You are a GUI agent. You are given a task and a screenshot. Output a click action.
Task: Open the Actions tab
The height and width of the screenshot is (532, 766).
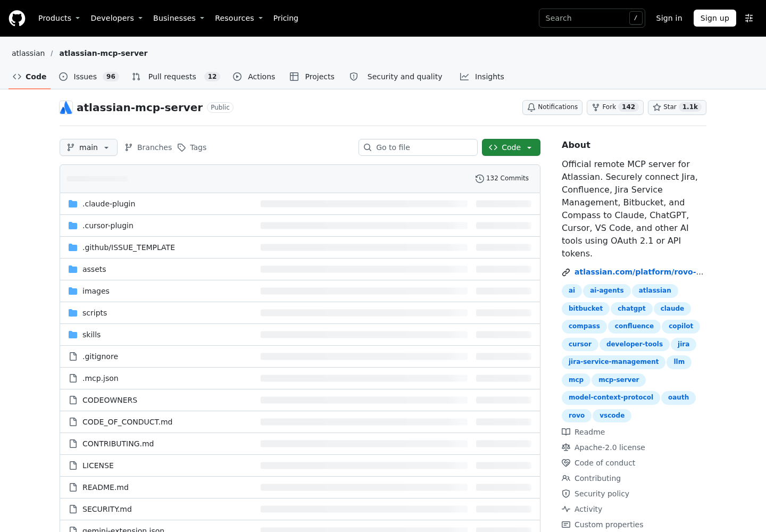[x=254, y=77]
